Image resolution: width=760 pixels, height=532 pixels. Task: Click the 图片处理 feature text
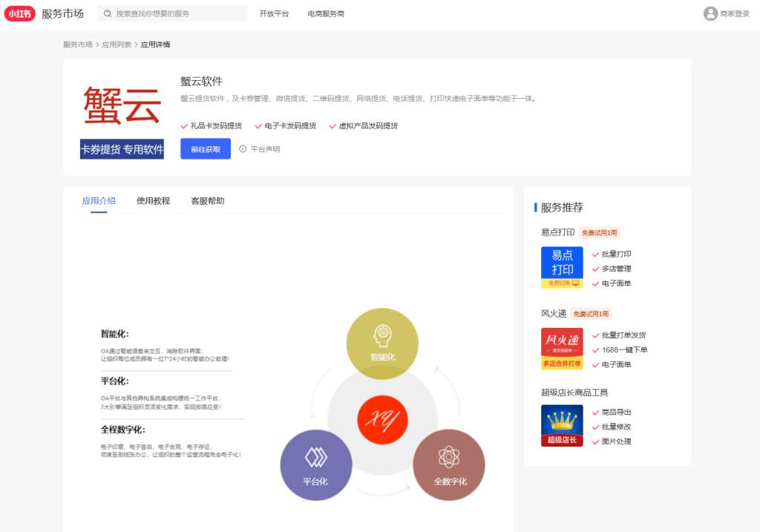click(x=616, y=441)
